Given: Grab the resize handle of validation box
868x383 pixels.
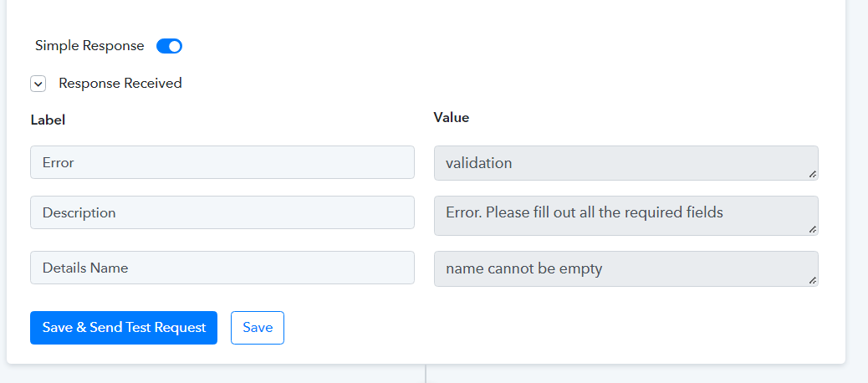Looking at the screenshot, I should click(x=812, y=174).
